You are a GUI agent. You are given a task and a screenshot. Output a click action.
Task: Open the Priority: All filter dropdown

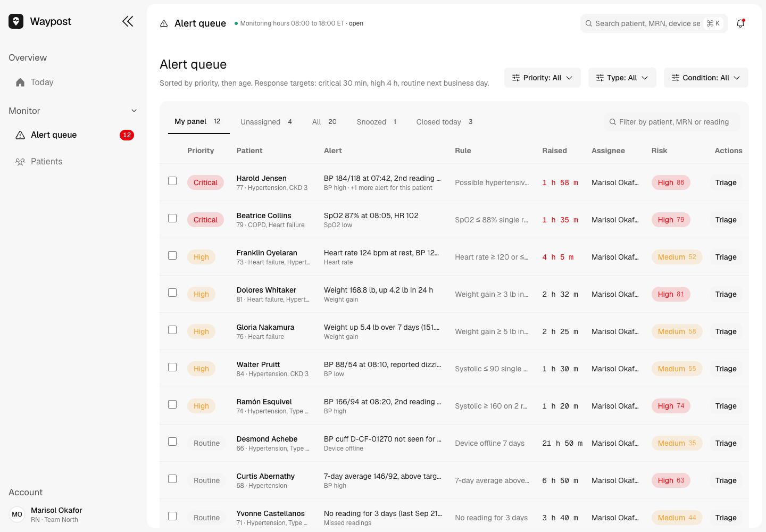[x=543, y=78]
